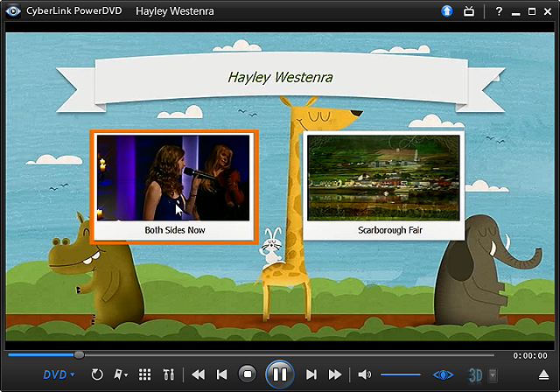
Task: Eject the disc
Action: pos(543,375)
